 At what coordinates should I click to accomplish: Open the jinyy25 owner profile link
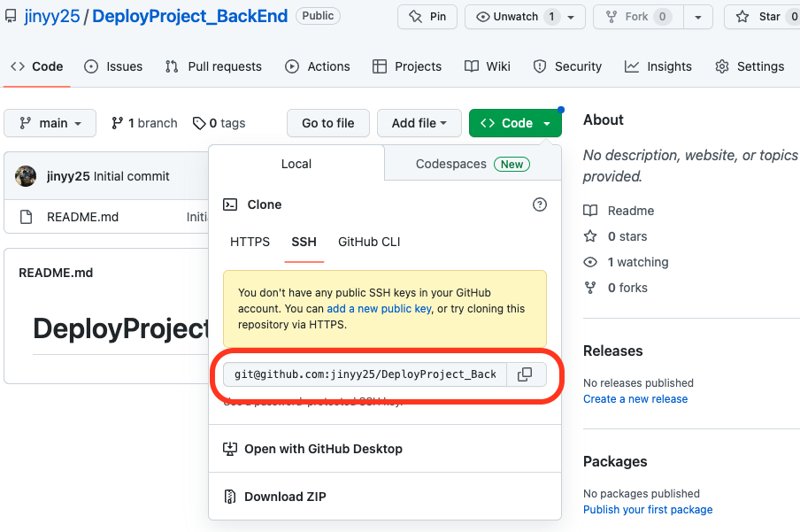pyautogui.click(x=52, y=16)
